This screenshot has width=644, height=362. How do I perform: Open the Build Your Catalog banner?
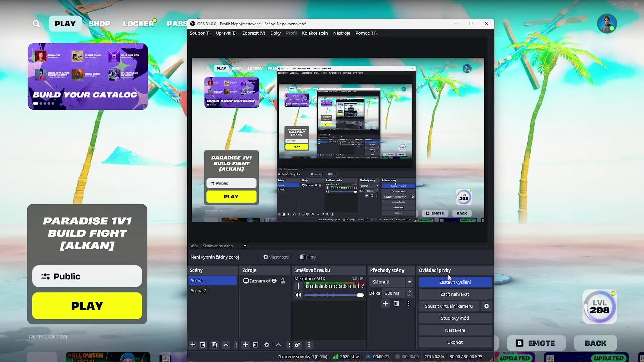coord(88,76)
